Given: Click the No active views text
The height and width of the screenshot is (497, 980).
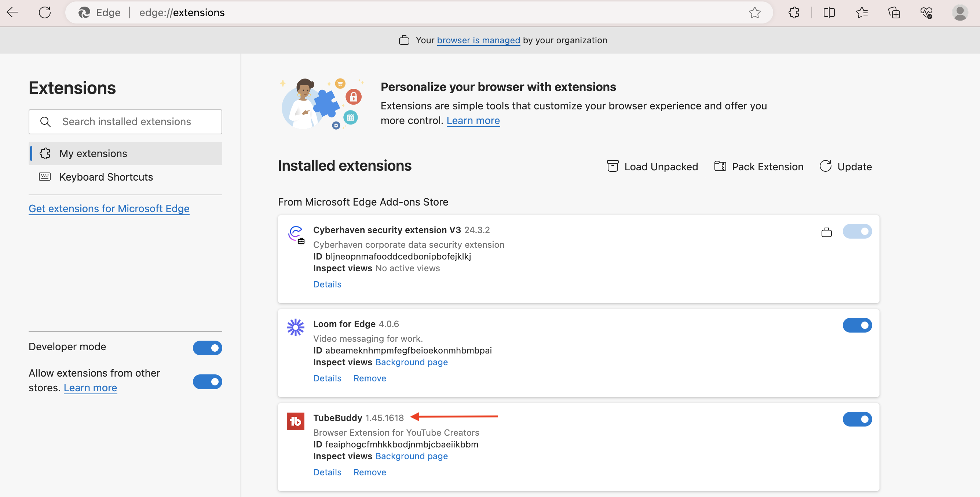Looking at the screenshot, I should pyautogui.click(x=407, y=268).
